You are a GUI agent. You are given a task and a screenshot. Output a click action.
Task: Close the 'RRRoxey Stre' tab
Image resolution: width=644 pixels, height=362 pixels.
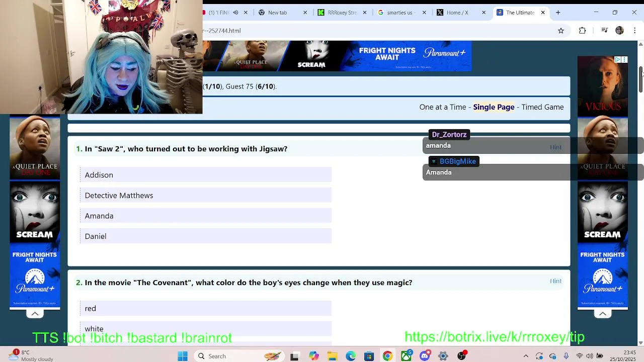[365, 13]
